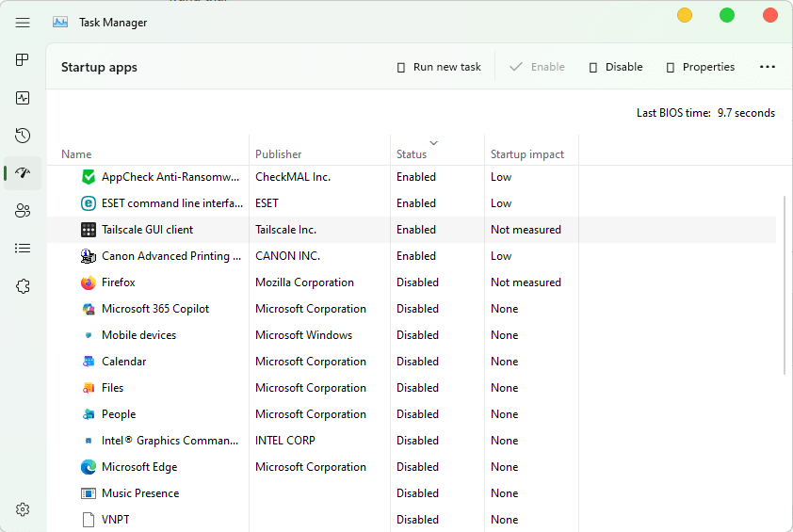Open the Services page in sidebar
This screenshot has height=532, width=793.
click(23, 286)
